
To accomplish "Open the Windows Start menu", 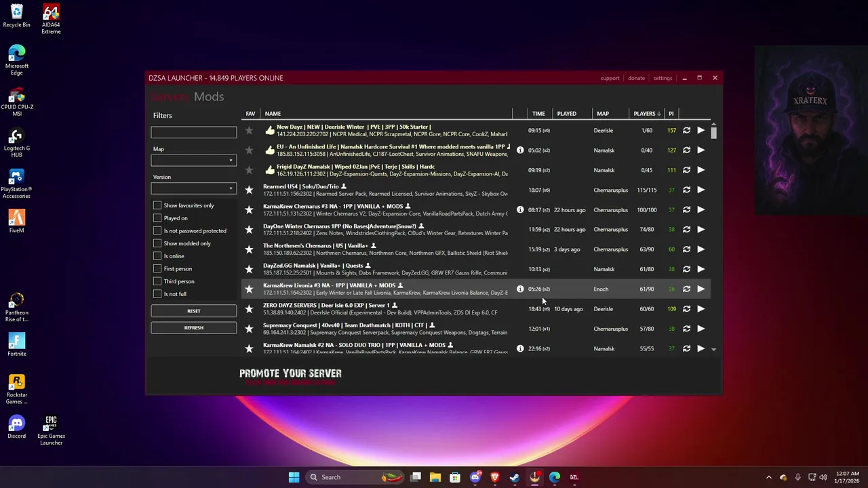I will tap(294, 477).
